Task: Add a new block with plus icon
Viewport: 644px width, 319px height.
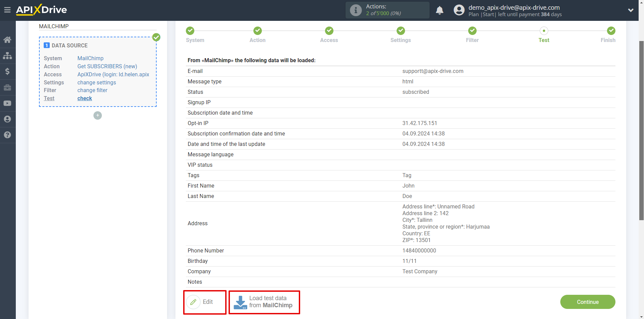Action: 97,115
